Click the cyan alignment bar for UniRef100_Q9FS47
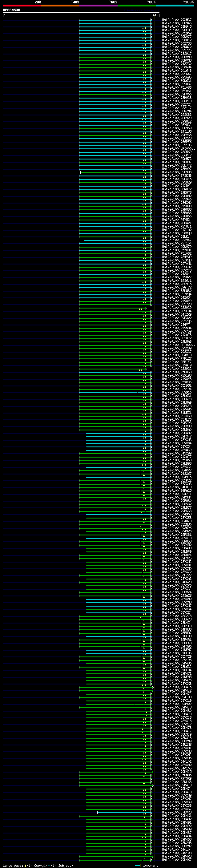Screen dimensions: 197x868 (119, 436)
